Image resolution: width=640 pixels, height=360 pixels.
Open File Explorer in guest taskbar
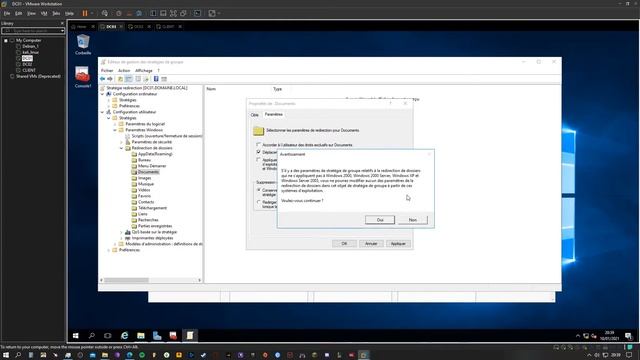[141, 336]
